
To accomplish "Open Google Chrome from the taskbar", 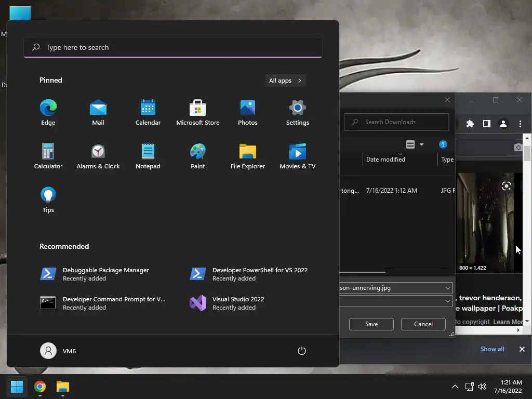I will pos(40,387).
